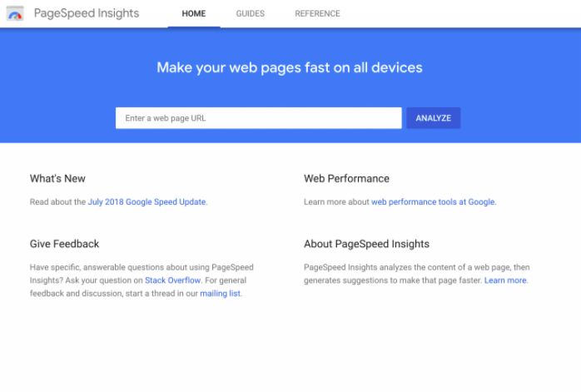
Task: Open the PageSpeed Insights title link
Action: pos(87,13)
